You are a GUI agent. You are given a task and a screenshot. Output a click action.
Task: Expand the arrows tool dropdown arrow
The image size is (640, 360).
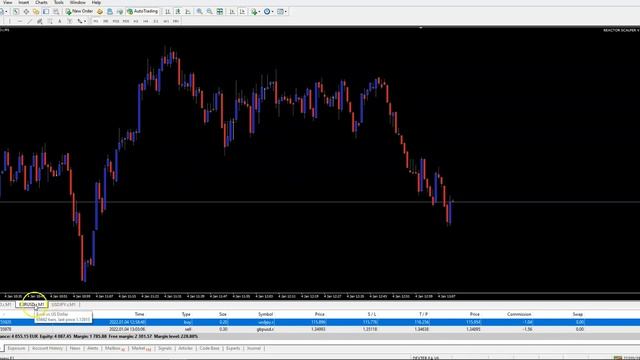tap(85, 21)
